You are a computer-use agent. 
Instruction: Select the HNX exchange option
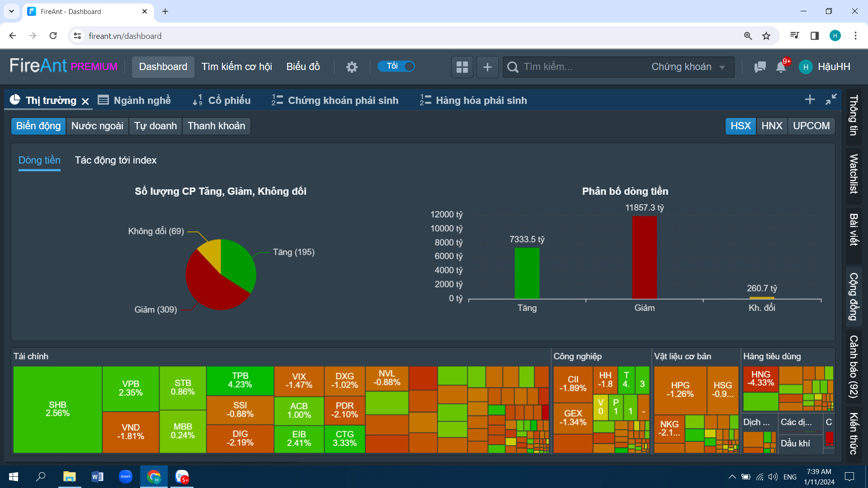[x=771, y=126]
